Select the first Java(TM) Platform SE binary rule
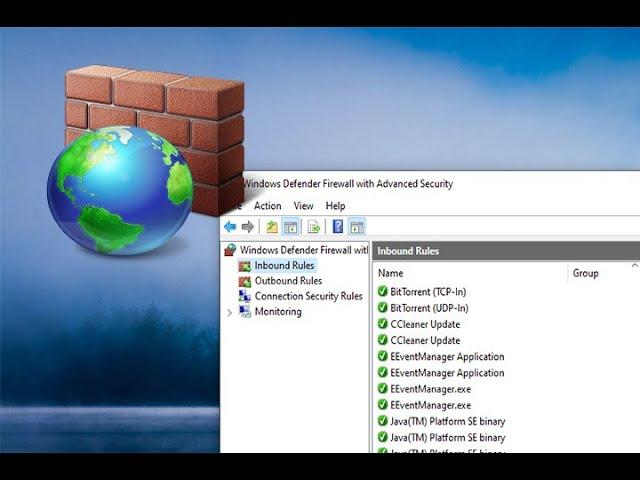Image resolution: width=640 pixels, height=480 pixels. 447,421
